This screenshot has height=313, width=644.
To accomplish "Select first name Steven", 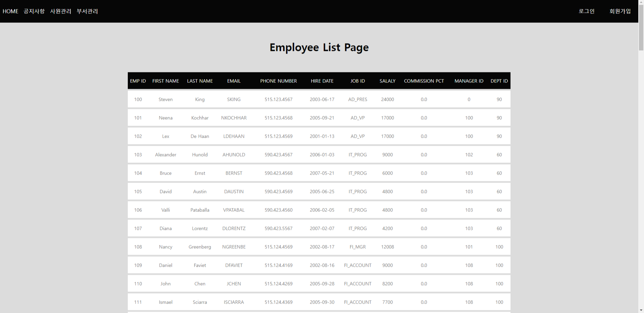I will pos(166,99).
